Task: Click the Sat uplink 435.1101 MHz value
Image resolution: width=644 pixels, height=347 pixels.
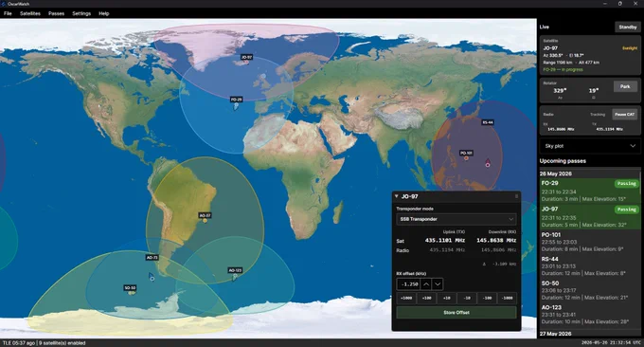Action: pos(445,241)
